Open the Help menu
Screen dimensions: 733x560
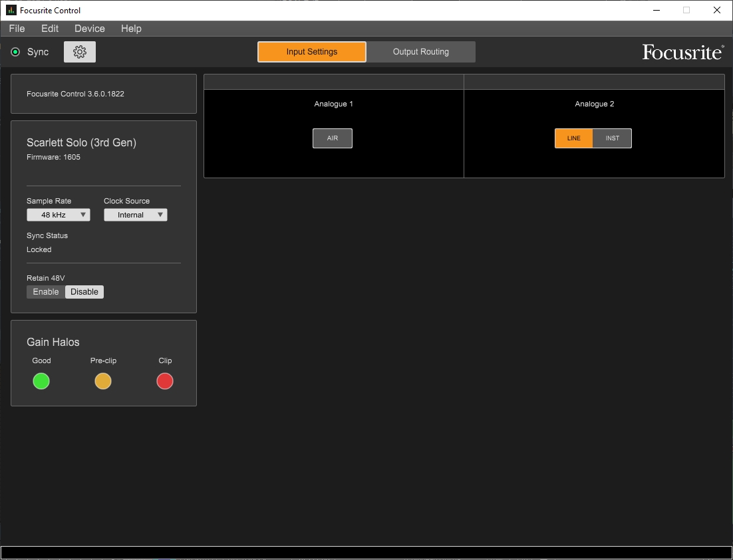coord(131,29)
